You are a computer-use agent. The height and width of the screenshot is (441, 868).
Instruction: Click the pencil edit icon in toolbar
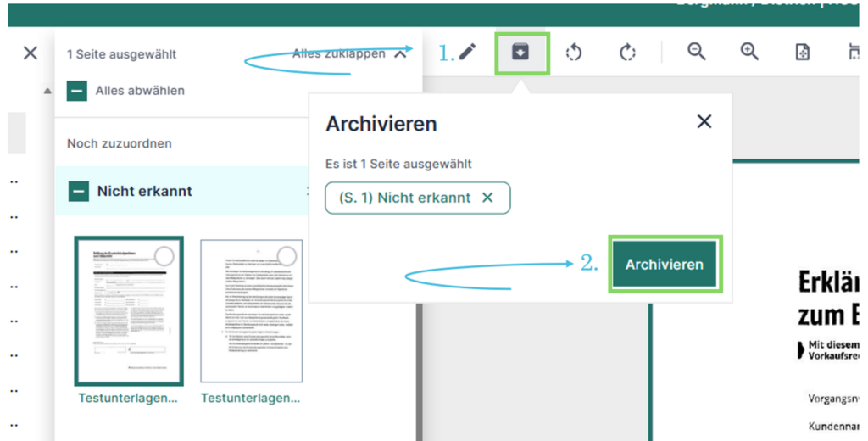pyautogui.click(x=468, y=53)
